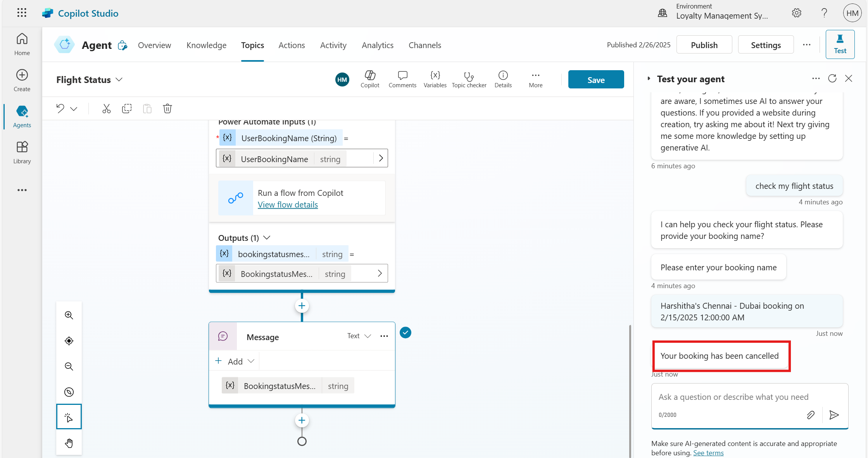Refresh the test conversation
The image size is (868, 458).
click(832, 79)
